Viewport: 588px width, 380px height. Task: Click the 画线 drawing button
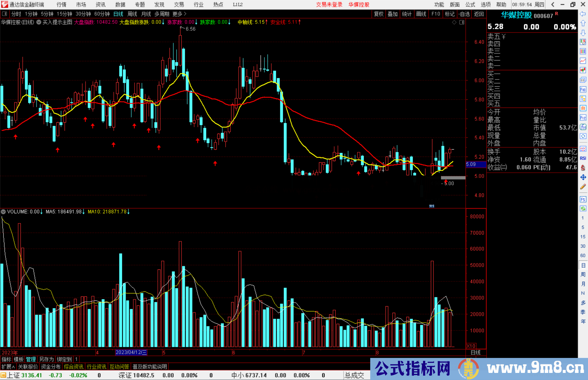tap(421, 14)
